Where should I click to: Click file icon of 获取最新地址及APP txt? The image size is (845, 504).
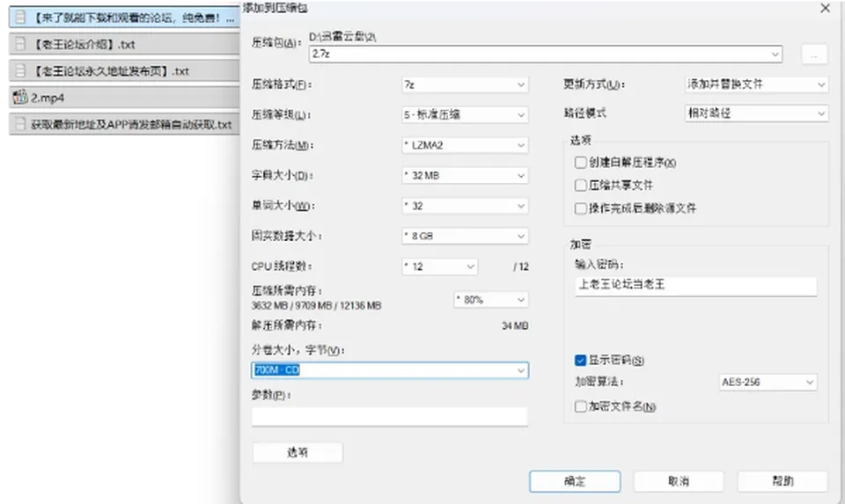(x=20, y=124)
